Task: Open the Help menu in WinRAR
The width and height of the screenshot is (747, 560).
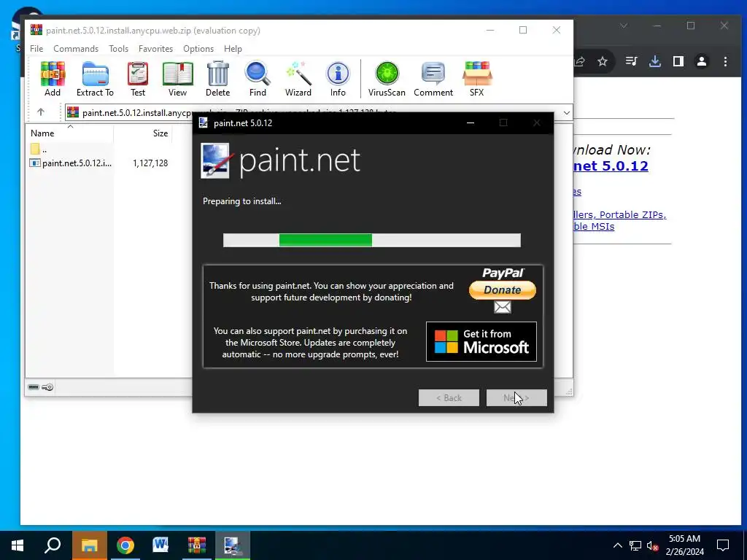Action: click(233, 49)
